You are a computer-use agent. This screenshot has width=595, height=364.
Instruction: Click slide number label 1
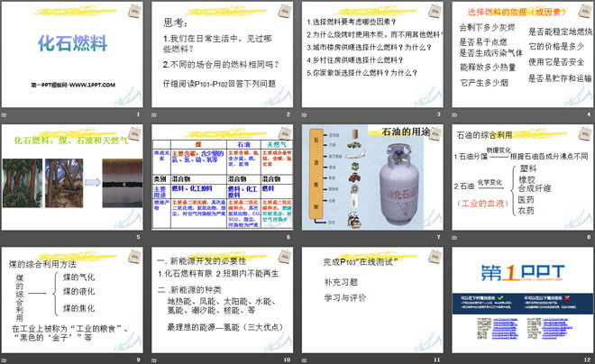click(x=138, y=114)
